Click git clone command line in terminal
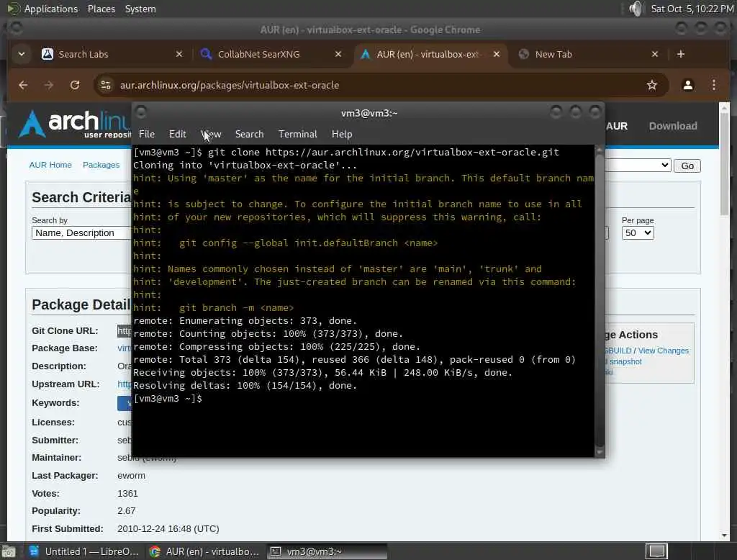The width and height of the screenshot is (737, 560). [346, 153]
